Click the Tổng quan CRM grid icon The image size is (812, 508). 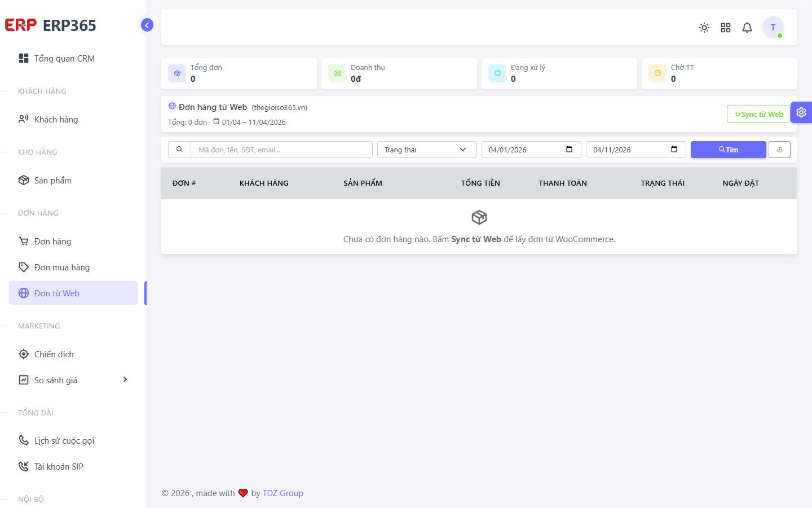[24, 58]
